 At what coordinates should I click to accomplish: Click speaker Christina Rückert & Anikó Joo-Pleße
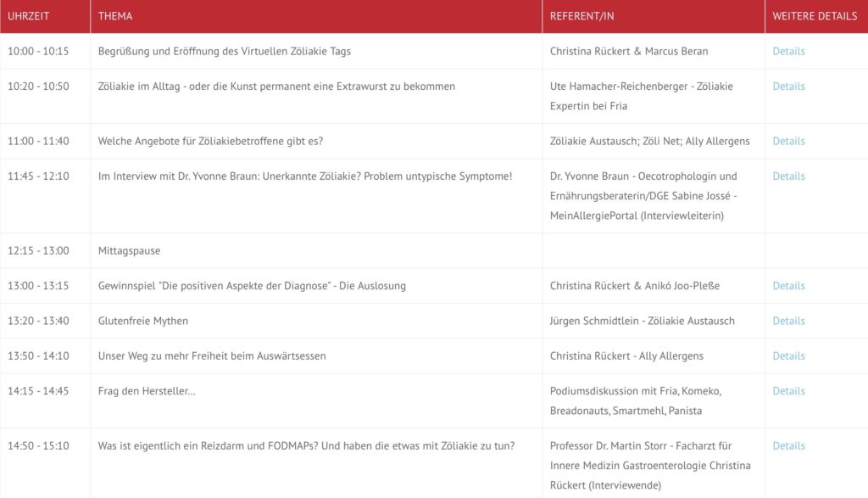[x=634, y=285]
